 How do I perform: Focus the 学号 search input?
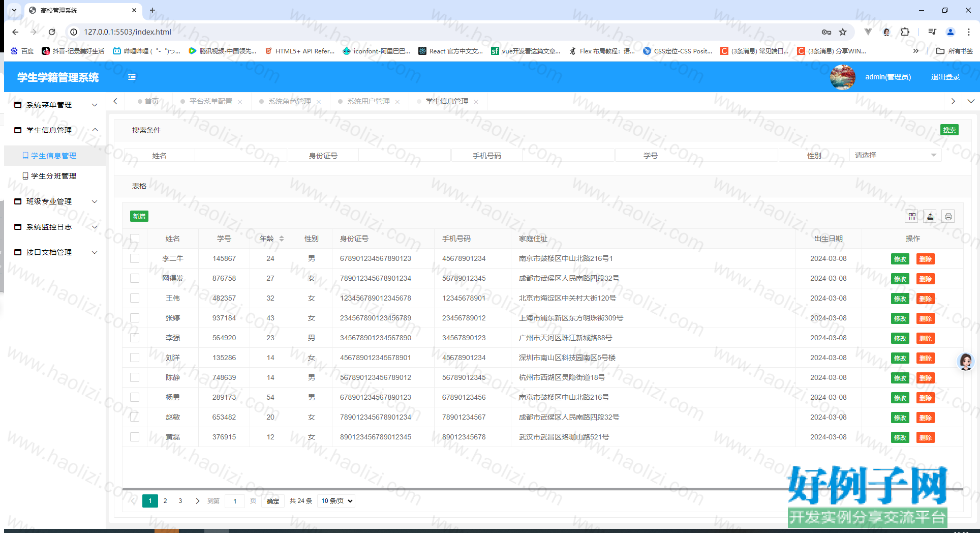pyautogui.click(x=732, y=155)
